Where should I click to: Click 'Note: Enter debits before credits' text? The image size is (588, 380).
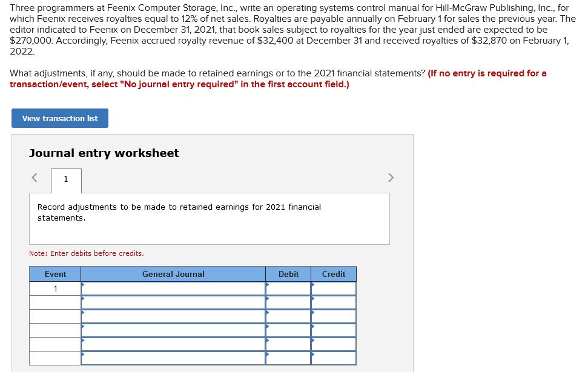click(x=86, y=253)
